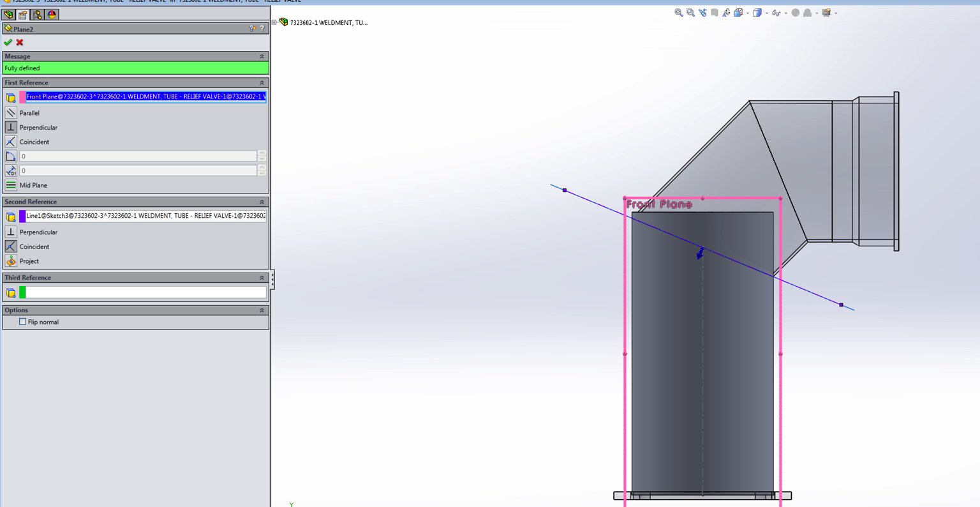Toggle Coincident constraint in First Reference

click(x=11, y=142)
